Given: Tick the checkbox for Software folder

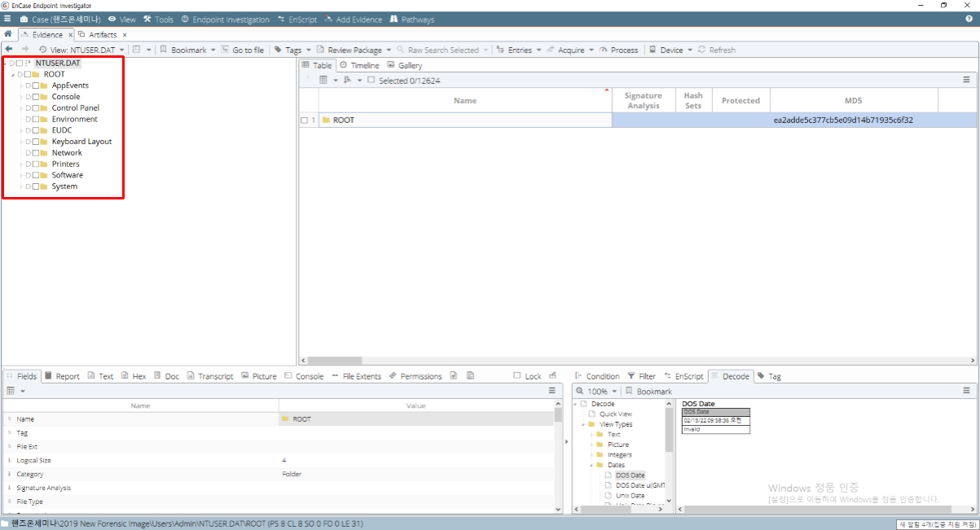Looking at the screenshot, I should [x=36, y=175].
